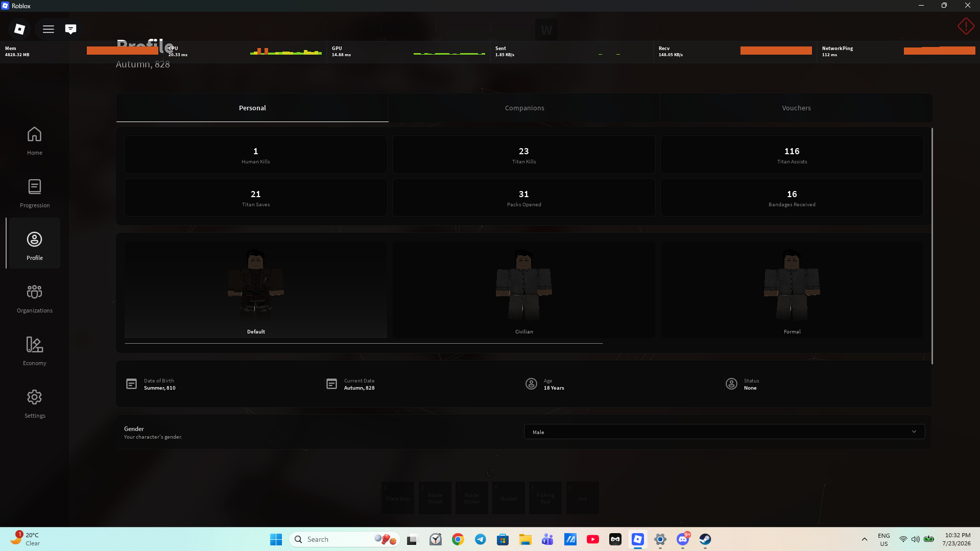980x551 pixels.
Task: Click the red warning diamond icon
Action: point(966,26)
